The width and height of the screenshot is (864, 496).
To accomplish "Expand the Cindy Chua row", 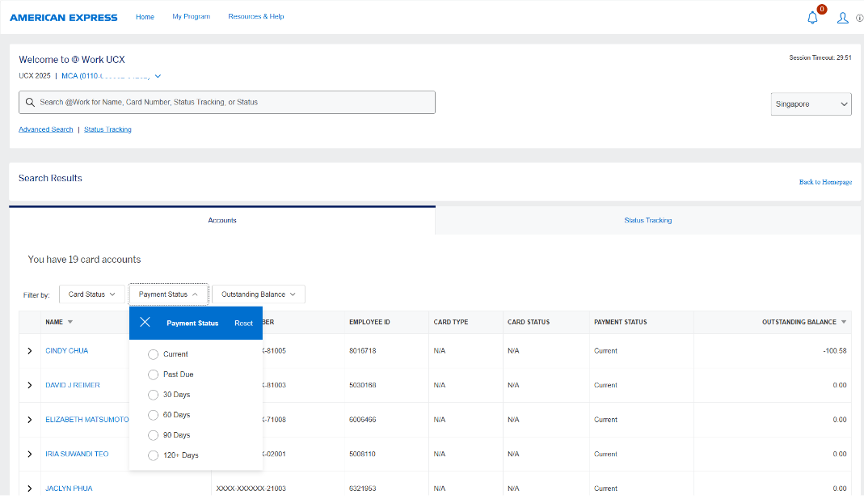I will click(29, 351).
